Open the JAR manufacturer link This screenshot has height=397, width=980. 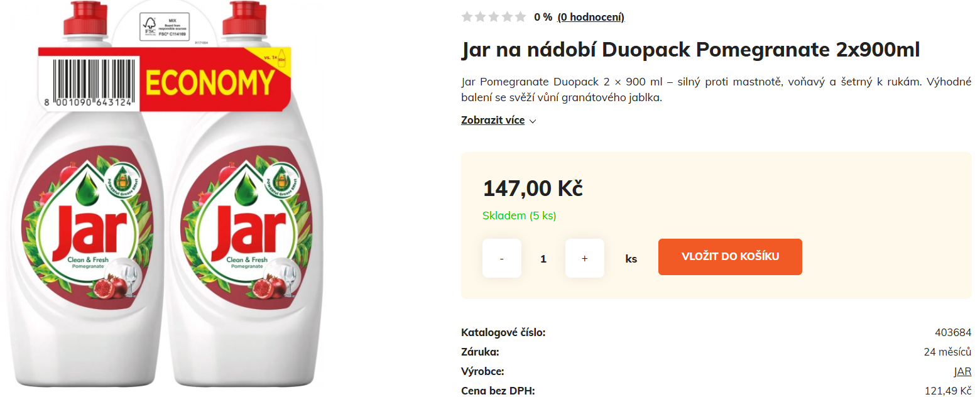click(962, 371)
